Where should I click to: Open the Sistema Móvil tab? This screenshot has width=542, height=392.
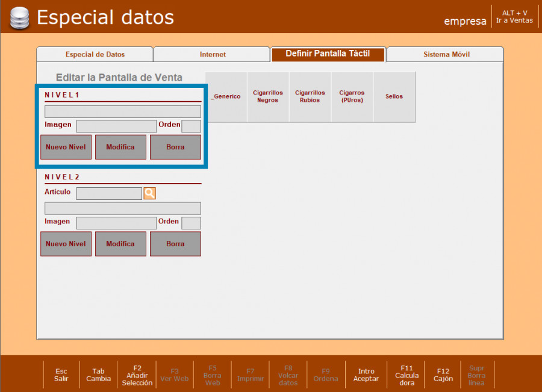tap(446, 55)
